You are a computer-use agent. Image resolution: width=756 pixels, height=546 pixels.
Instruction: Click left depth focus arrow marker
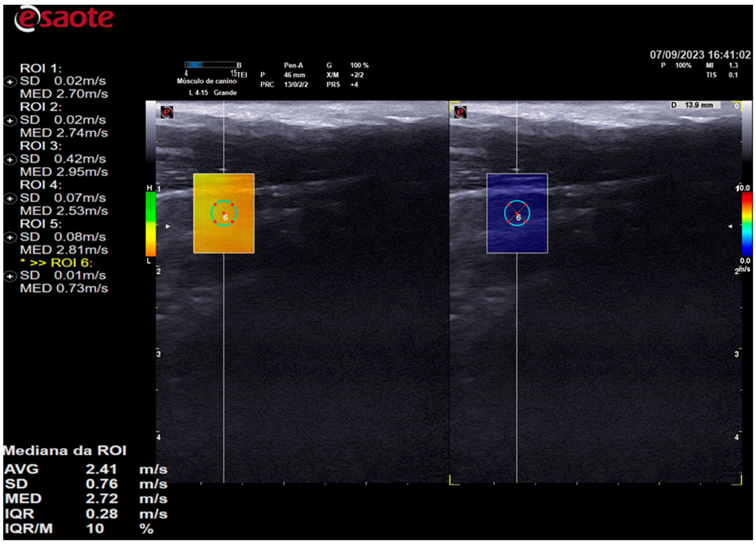click(168, 227)
